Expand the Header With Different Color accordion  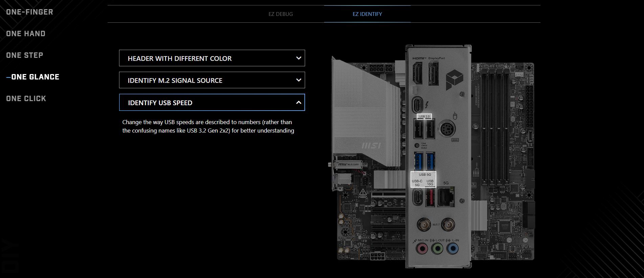(212, 58)
